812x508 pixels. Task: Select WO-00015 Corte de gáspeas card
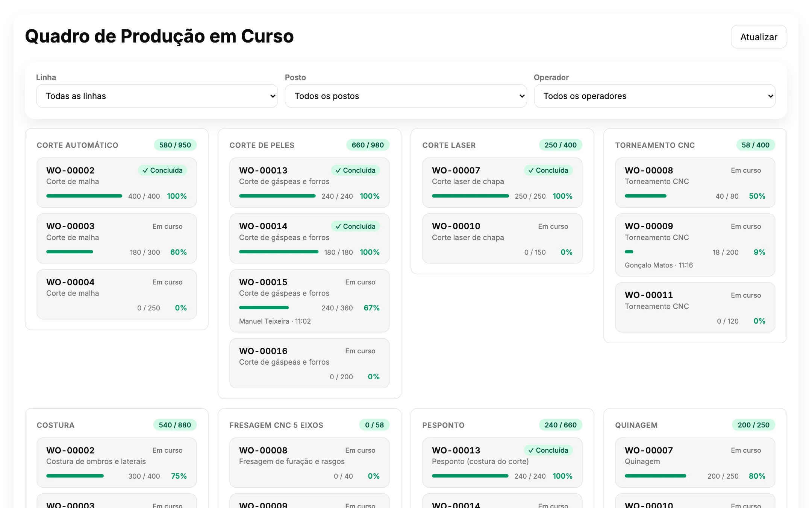click(x=309, y=301)
